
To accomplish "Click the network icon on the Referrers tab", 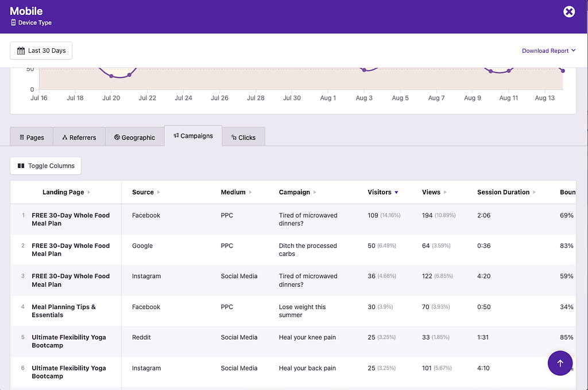I will pos(64,137).
